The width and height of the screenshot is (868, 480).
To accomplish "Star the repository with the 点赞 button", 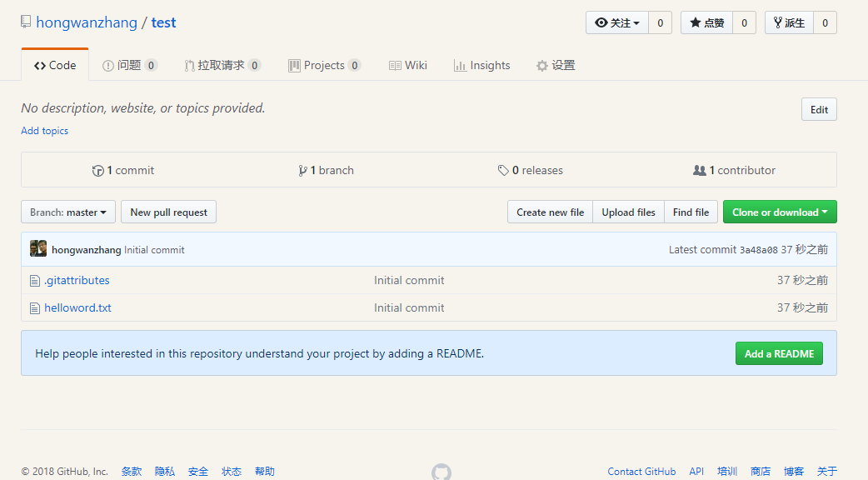I will [x=706, y=23].
